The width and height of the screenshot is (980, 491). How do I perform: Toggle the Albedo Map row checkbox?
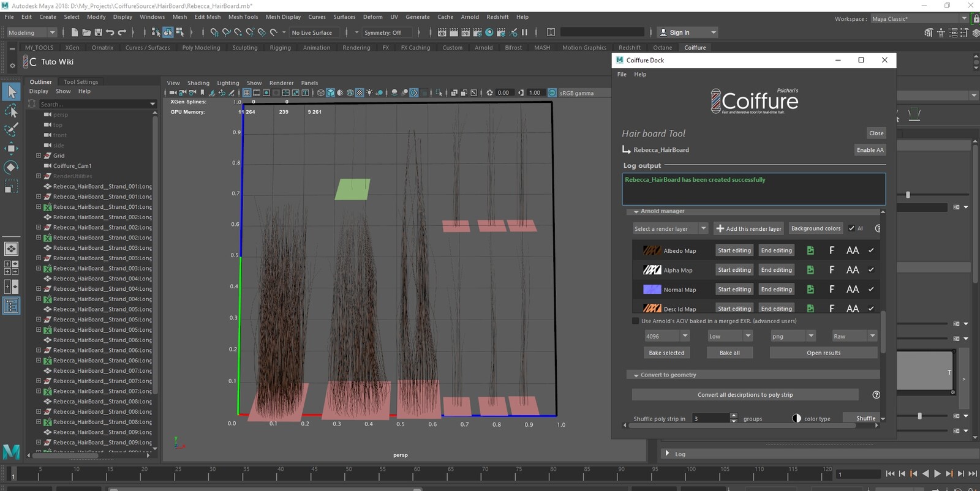coord(871,250)
